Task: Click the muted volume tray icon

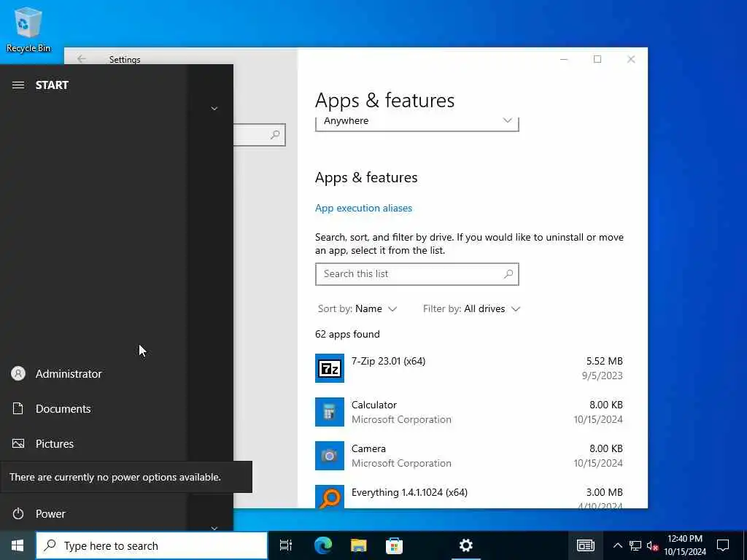Action: [x=652, y=545]
